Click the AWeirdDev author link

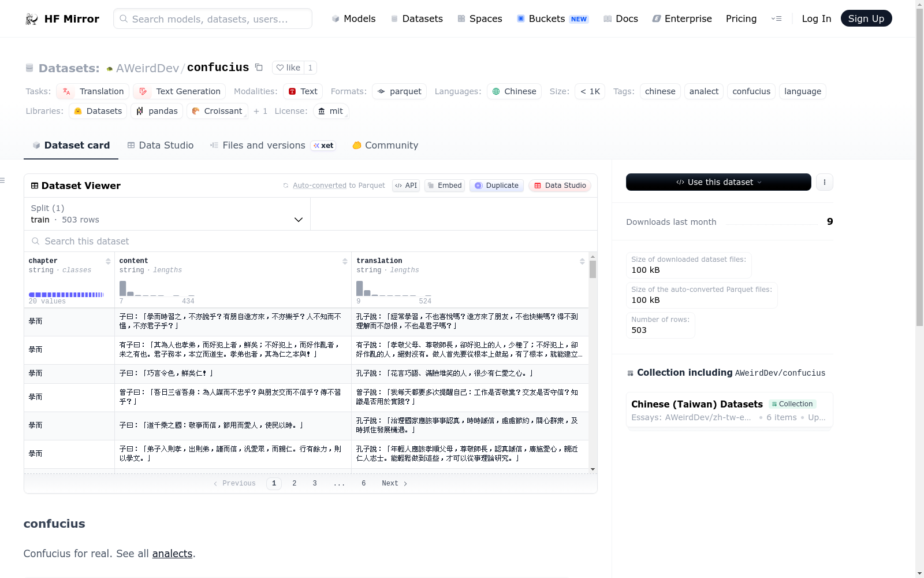[147, 68]
